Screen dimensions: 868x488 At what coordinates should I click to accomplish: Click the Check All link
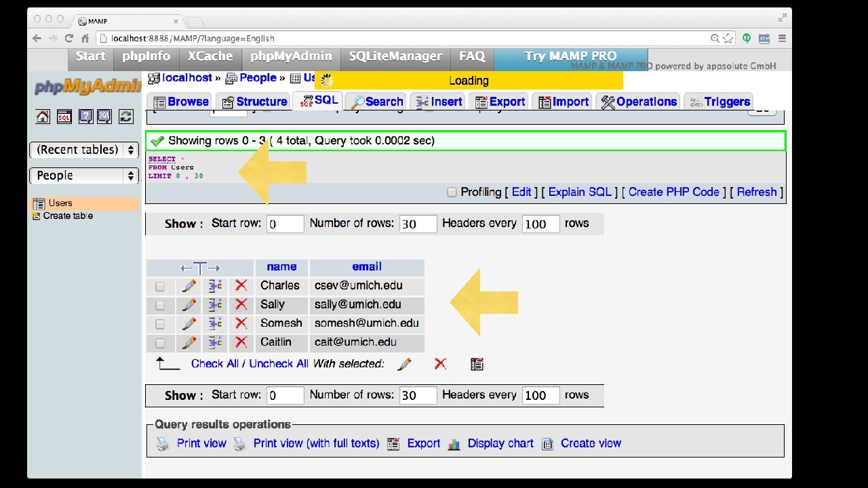(x=215, y=364)
